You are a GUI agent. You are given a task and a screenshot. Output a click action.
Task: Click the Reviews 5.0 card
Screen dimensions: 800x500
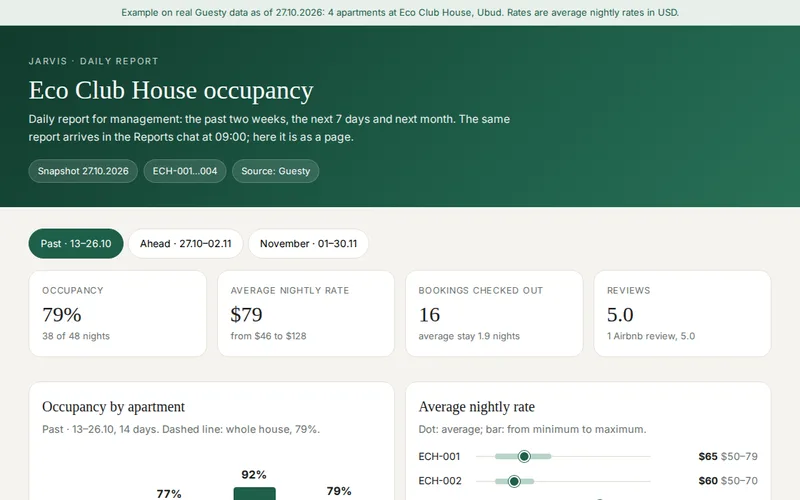[682, 313]
